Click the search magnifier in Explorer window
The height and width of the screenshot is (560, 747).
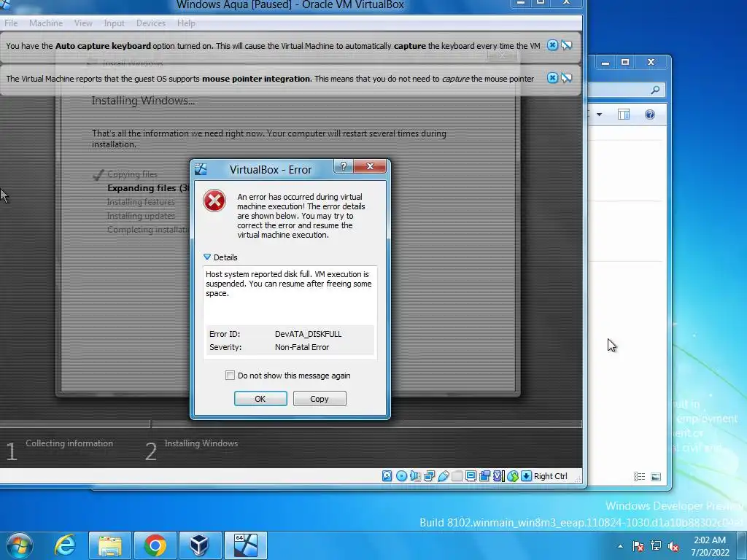coord(655,90)
